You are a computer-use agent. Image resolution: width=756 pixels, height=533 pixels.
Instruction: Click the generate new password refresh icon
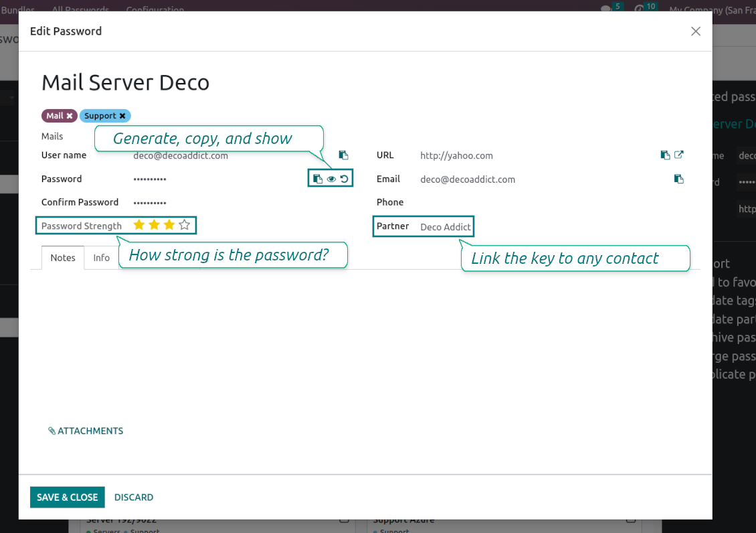[x=344, y=179]
